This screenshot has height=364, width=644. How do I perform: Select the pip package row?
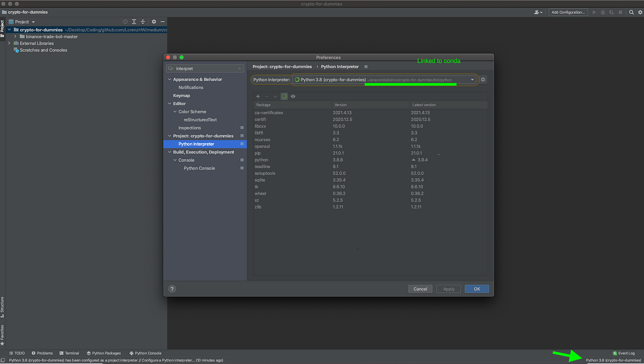tap(370, 153)
